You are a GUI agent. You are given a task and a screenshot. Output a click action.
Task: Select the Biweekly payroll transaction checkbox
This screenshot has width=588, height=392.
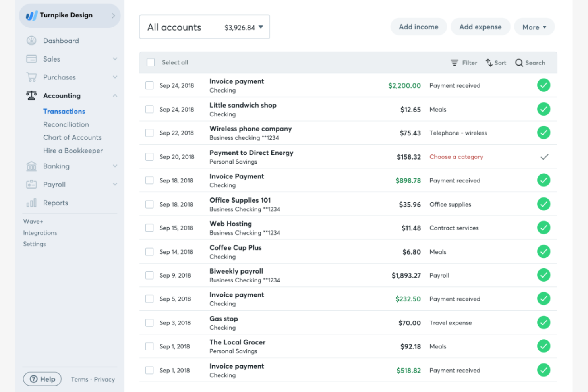[149, 275]
